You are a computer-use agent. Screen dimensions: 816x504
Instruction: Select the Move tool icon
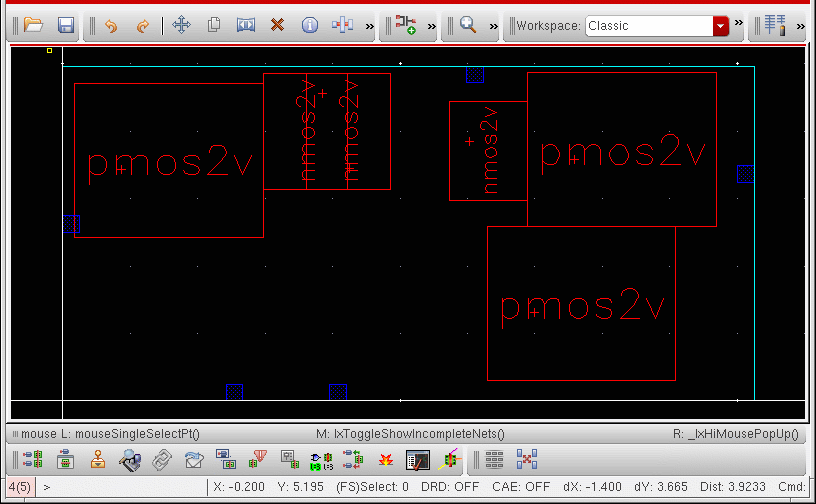click(x=181, y=25)
